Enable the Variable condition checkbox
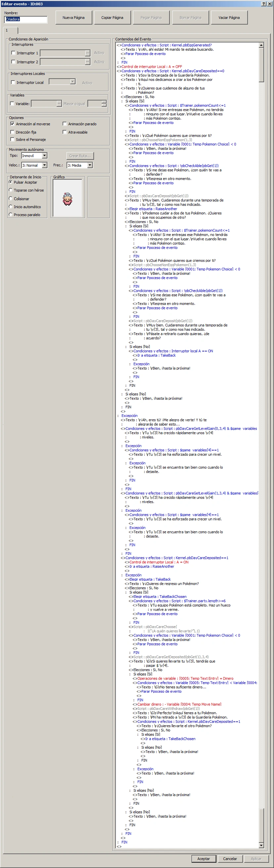This screenshot has width=274, height=868. click(x=12, y=103)
